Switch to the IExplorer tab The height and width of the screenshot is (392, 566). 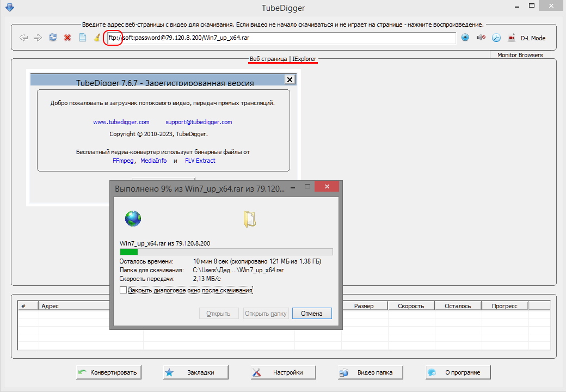tap(304, 59)
